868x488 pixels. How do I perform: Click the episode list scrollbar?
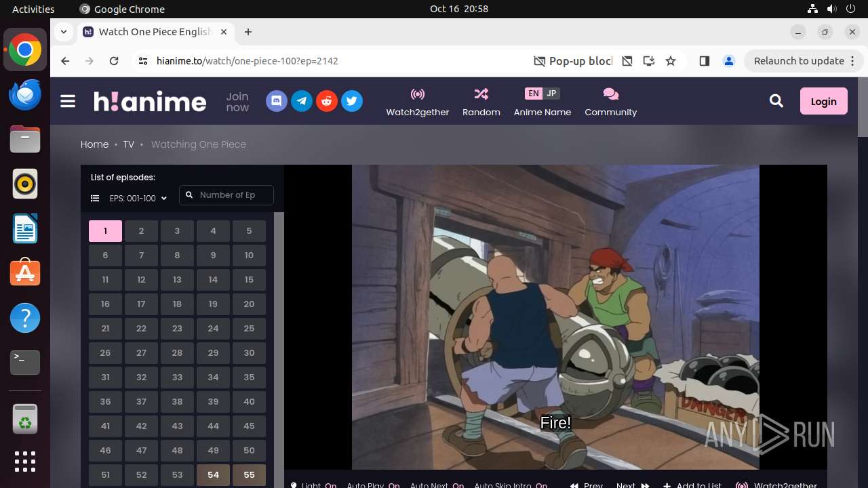point(279,350)
